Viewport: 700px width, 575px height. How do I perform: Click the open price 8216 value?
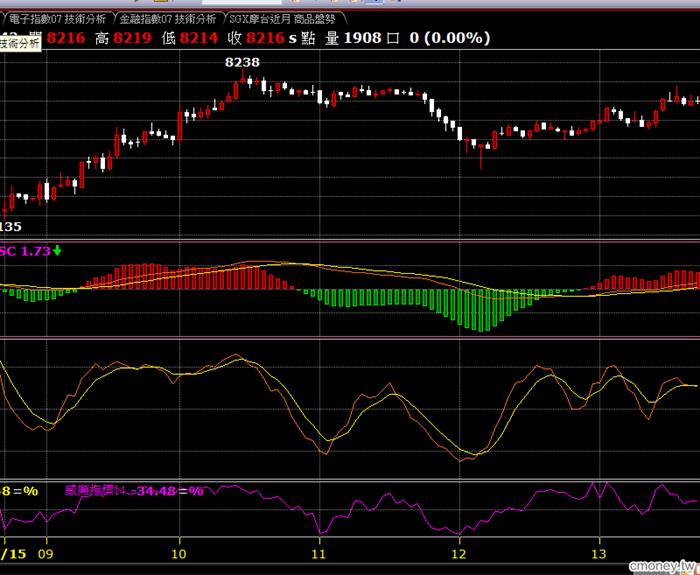click(x=66, y=38)
